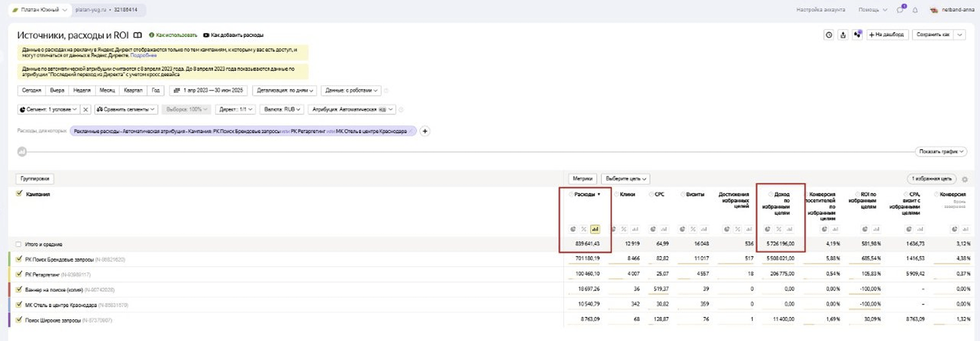Open the Валюта: RUB dropdown

tap(282, 109)
